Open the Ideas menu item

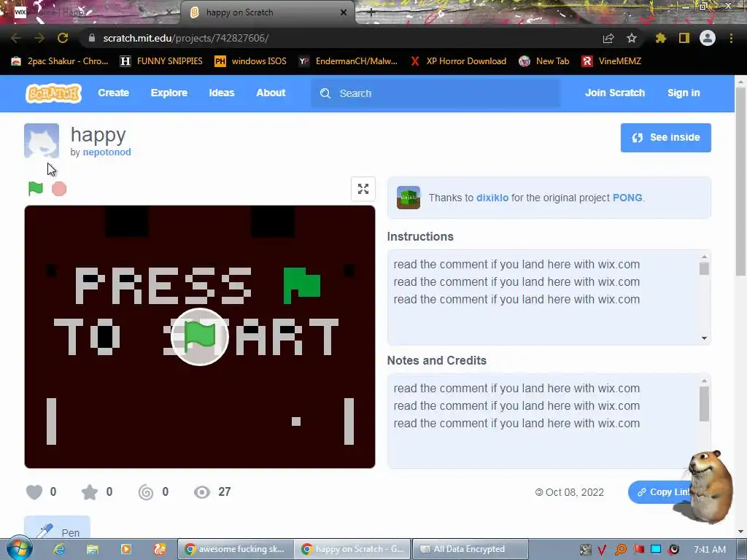coord(222,93)
